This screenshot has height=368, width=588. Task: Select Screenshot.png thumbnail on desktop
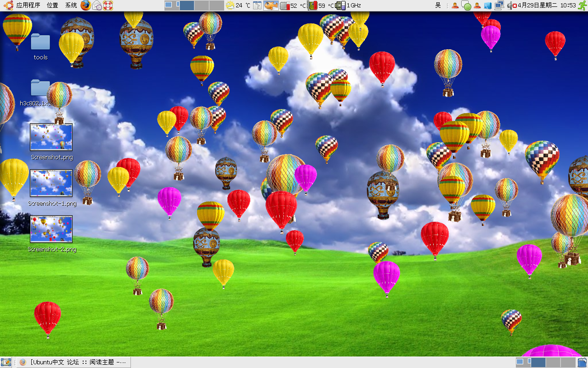pos(51,137)
